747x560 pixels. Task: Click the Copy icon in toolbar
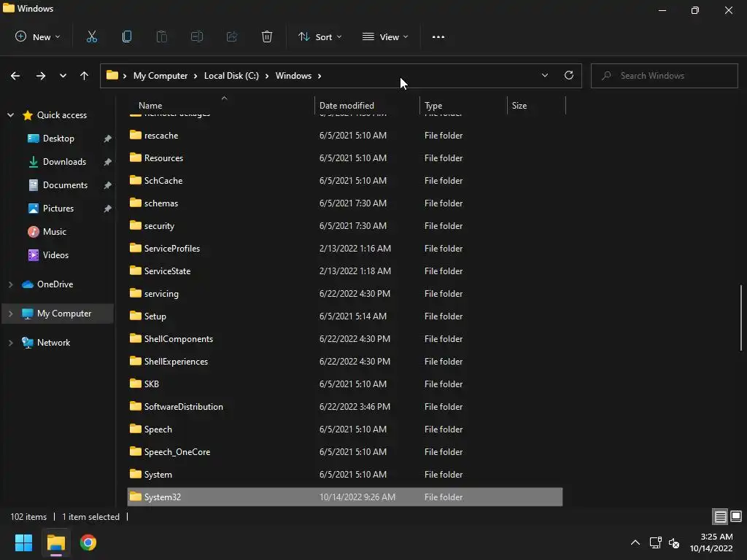127,36
